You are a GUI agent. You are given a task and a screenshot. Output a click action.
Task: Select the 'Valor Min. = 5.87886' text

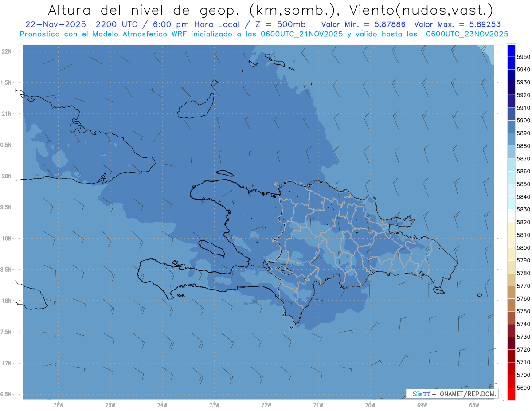pyautogui.click(x=363, y=25)
